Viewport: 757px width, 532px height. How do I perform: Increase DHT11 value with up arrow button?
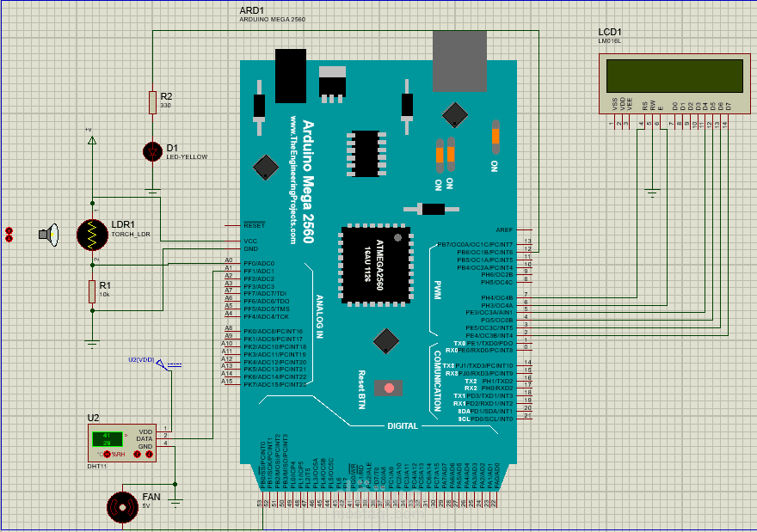click(x=137, y=454)
